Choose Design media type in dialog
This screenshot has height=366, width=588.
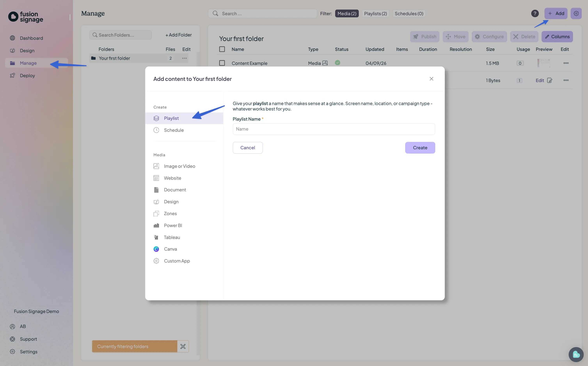coord(184,202)
